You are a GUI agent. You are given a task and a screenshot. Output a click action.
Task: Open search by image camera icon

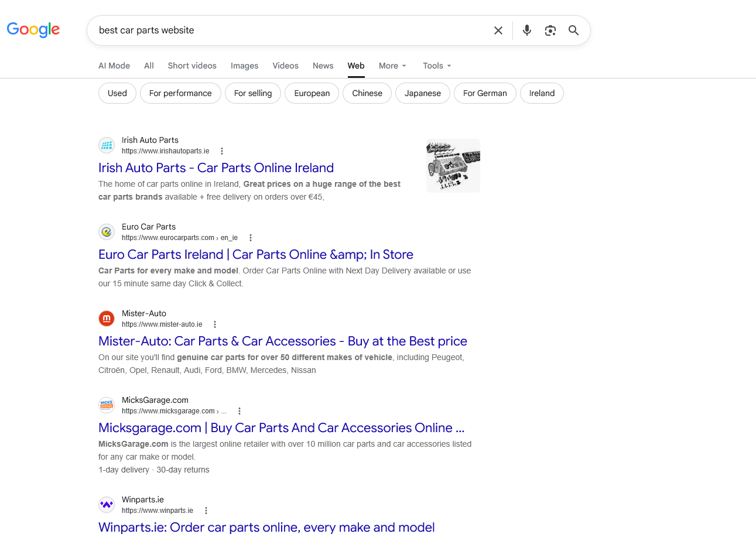coord(550,30)
